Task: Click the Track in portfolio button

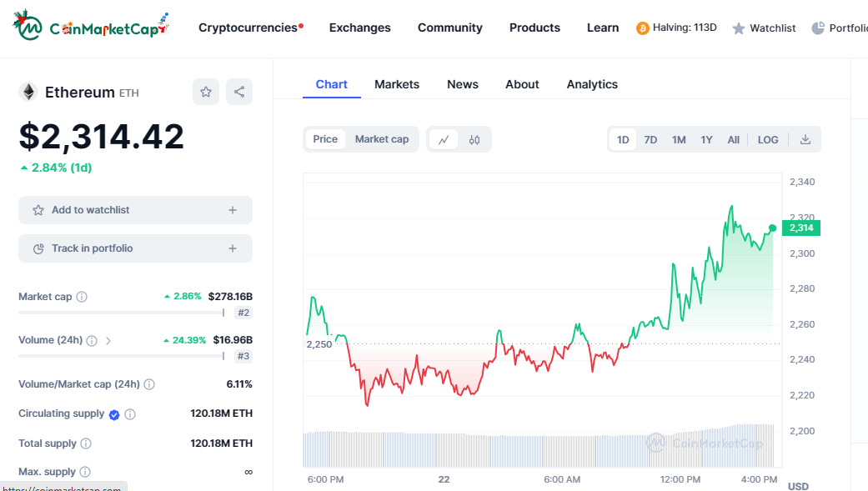Action: (x=136, y=248)
